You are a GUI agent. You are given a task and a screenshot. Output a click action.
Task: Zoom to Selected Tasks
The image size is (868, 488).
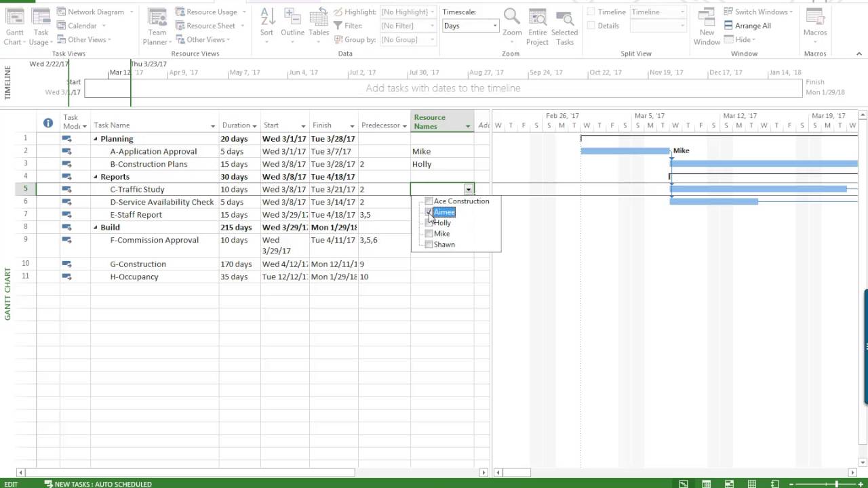click(x=564, y=28)
